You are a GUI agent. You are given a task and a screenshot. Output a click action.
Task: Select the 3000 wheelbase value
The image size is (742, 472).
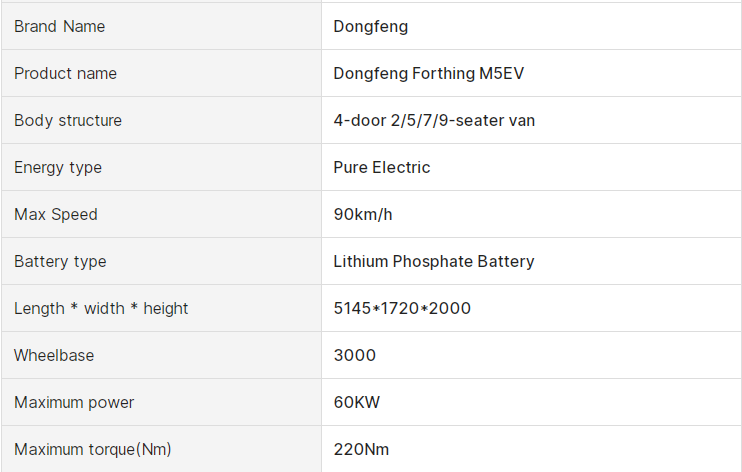355,355
